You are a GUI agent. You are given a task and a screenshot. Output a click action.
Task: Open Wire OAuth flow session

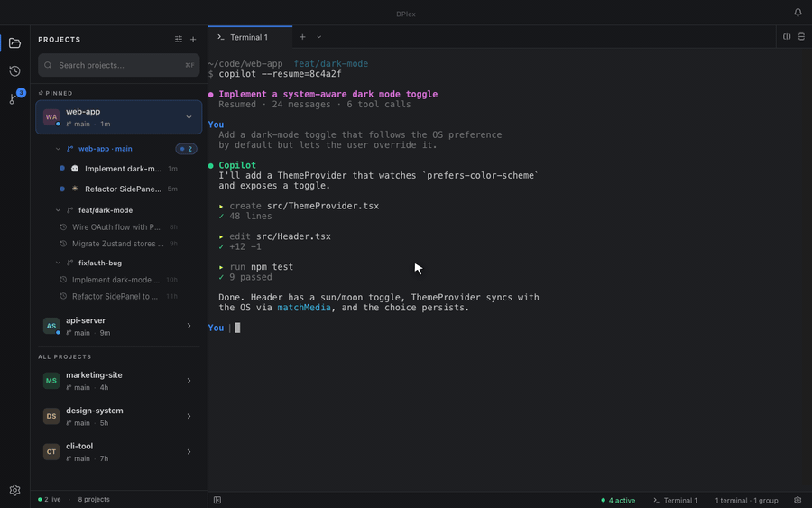click(x=118, y=226)
